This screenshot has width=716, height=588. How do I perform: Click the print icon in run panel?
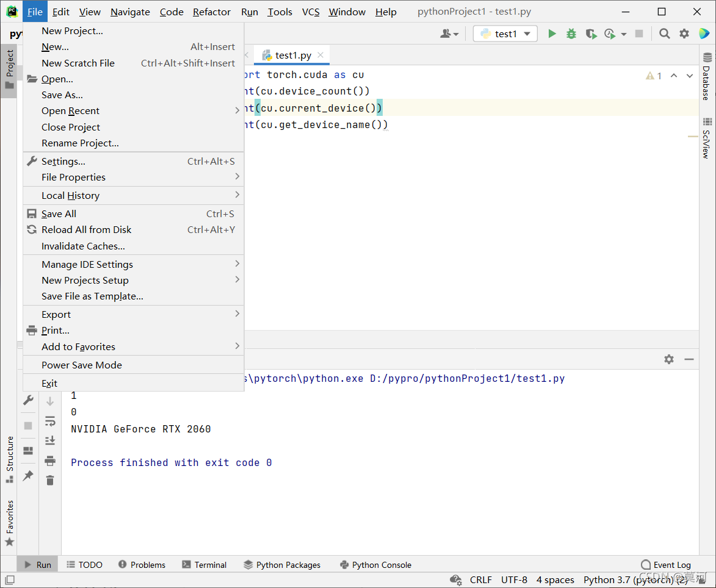[x=50, y=461]
